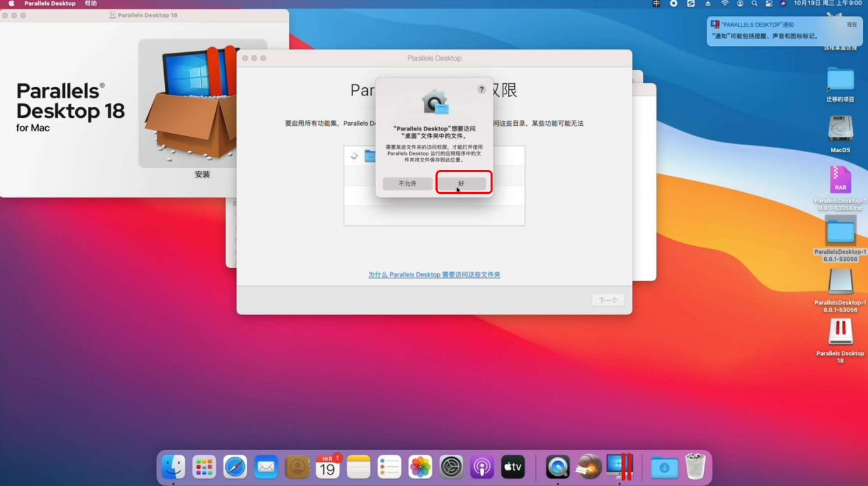Click the Parallels Desktop icon in the Dock
This screenshot has width=868, height=486.
click(620, 468)
